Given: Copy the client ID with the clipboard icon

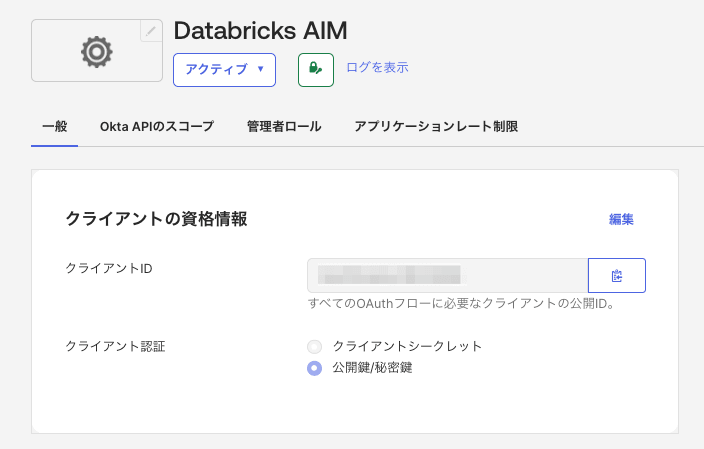Looking at the screenshot, I should click(x=617, y=275).
